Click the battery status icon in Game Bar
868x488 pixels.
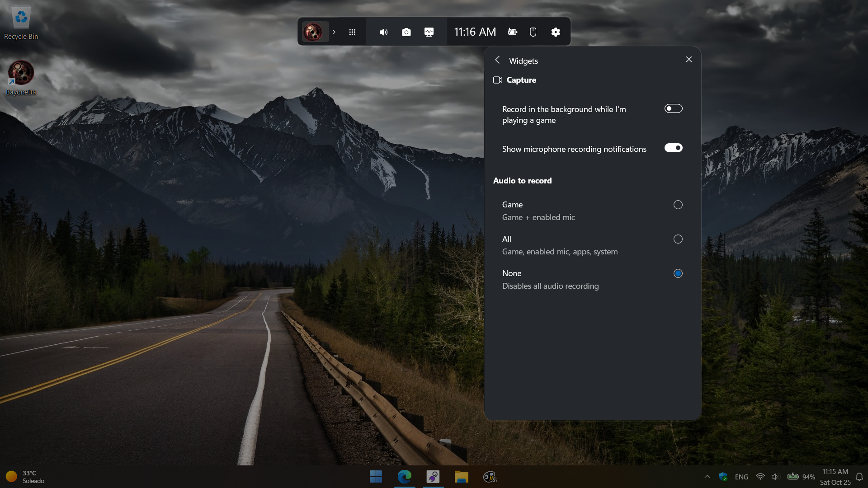(x=512, y=32)
